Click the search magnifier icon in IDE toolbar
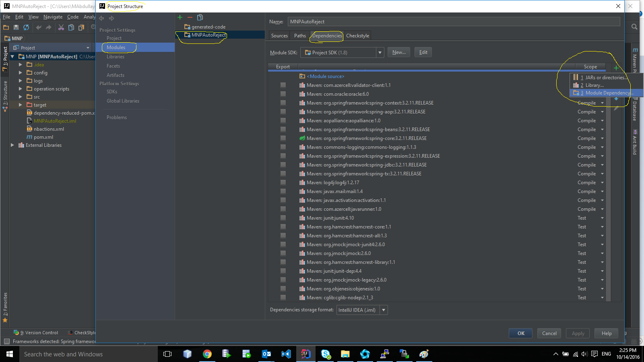 pos(634,27)
